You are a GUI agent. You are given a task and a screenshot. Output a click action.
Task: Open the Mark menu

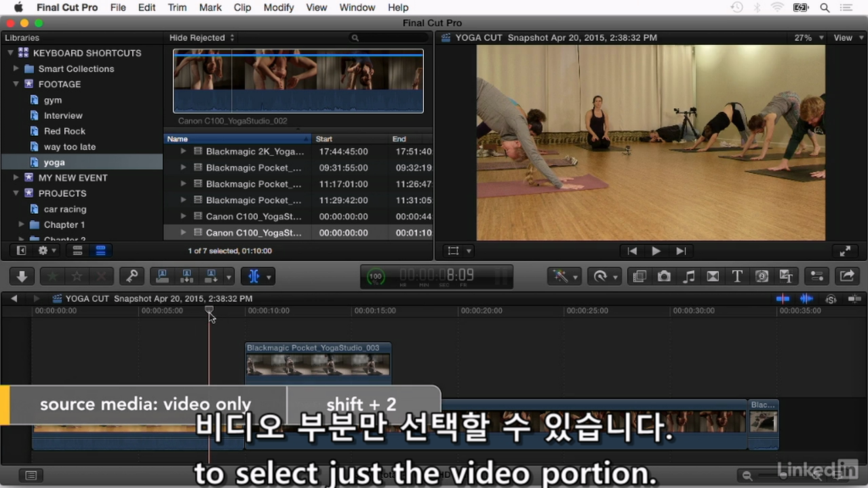pyautogui.click(x=210, y=7)
